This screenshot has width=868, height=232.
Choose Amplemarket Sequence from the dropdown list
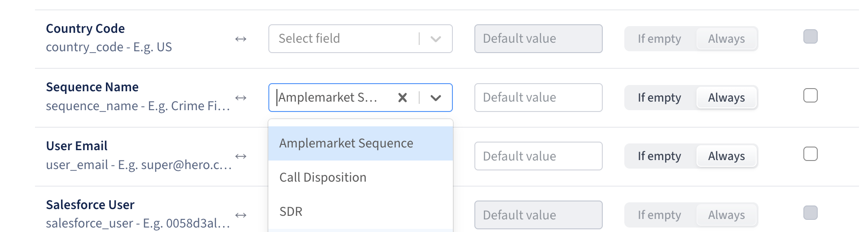click(346, 143)
